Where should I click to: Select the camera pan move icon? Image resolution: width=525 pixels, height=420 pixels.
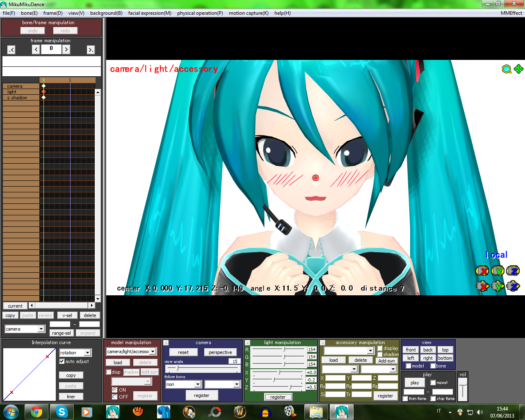pos(518,70)
